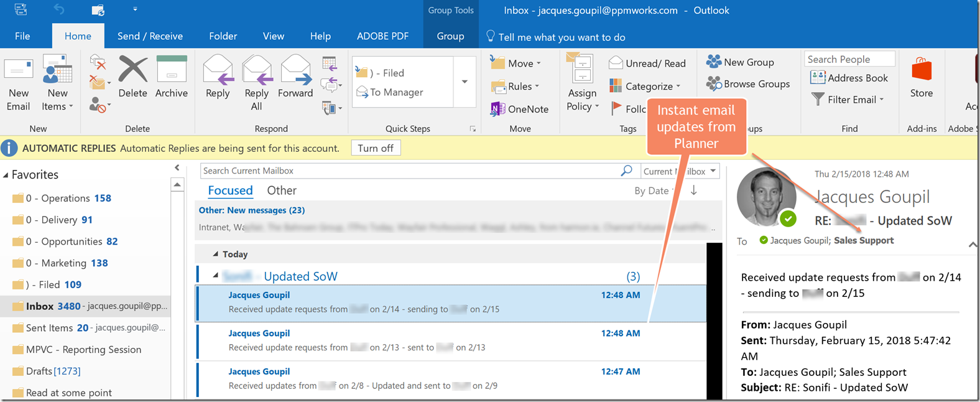Open the File tab
The image size is (980, 402).
[22, 36]
